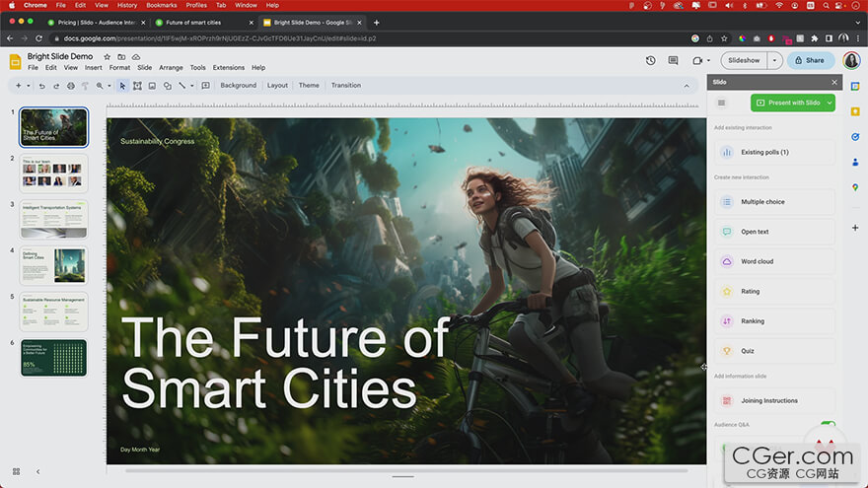The height and width of the screenshot is (488, 868).
Task: Open the comments history icon
Action: (673, 60)
